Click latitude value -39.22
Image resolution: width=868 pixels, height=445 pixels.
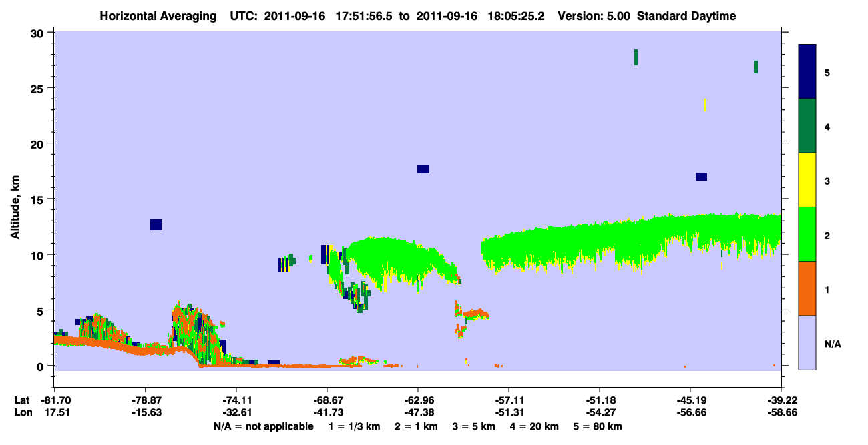coord(781,400)
